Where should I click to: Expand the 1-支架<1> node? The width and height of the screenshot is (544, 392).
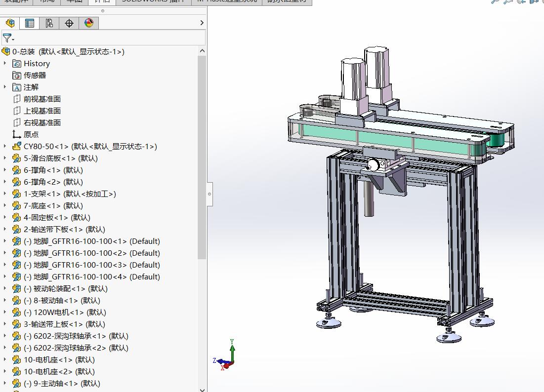point(5,194)
